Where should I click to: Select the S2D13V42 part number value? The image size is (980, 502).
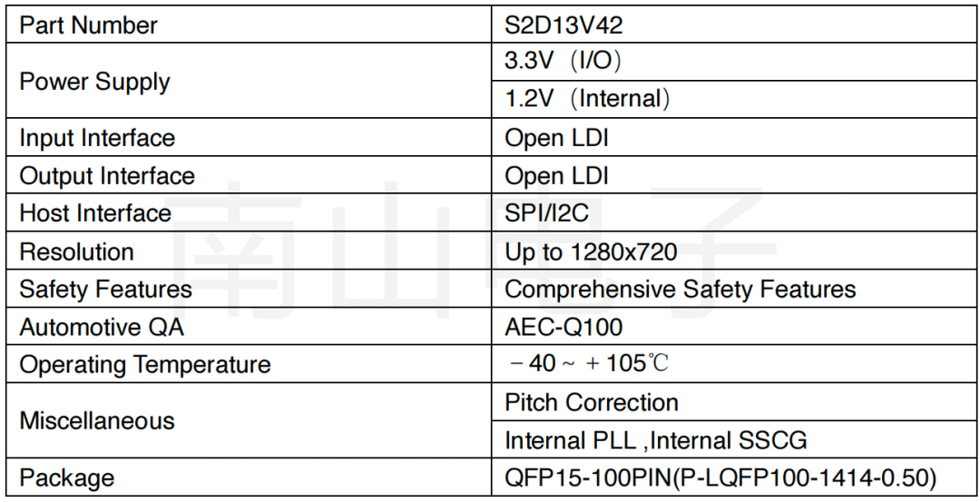(563, 25)
